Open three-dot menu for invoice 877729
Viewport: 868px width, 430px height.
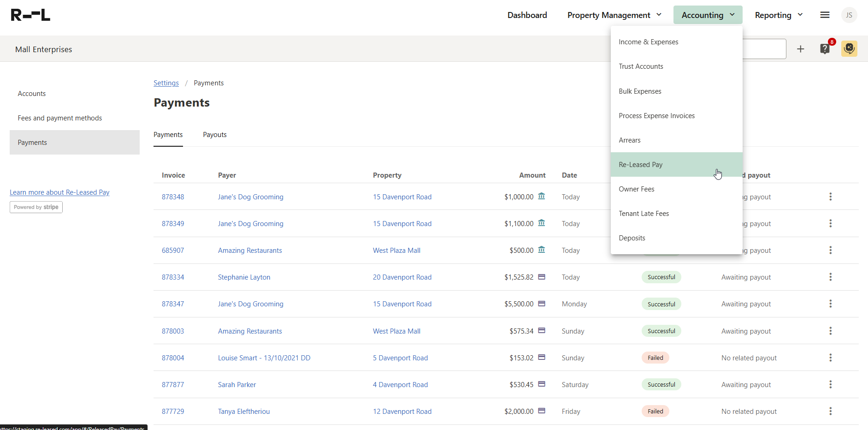[x=830, y=412]
